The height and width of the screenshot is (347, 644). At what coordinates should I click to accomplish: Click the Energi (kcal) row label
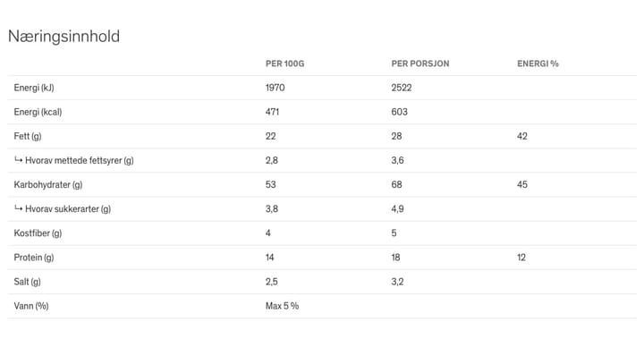(38, 112)
